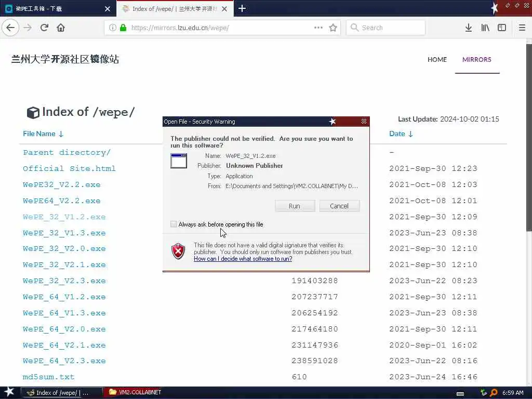
Task: Download WePE_32_V2.0.exe
Action: [x=64, y=249]
